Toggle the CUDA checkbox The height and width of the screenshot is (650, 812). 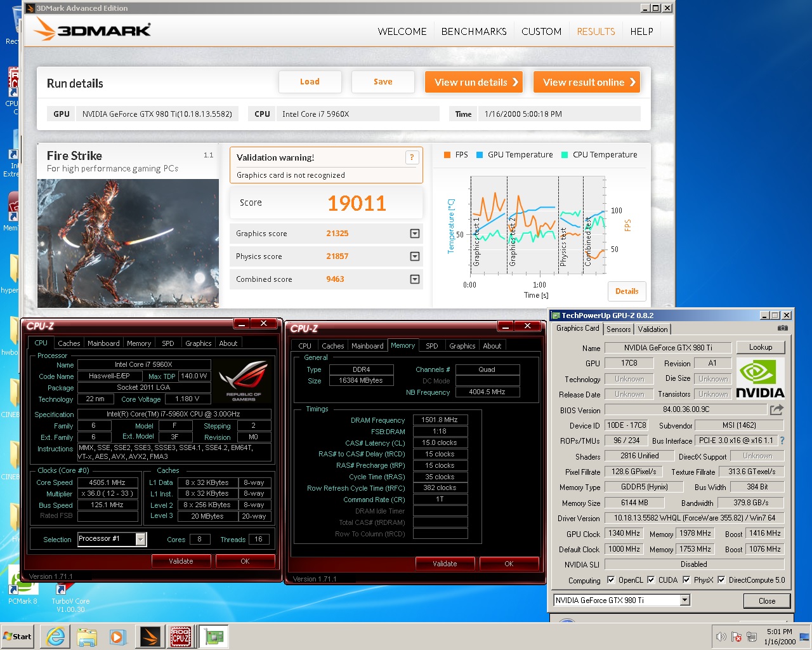click(651, 580)
